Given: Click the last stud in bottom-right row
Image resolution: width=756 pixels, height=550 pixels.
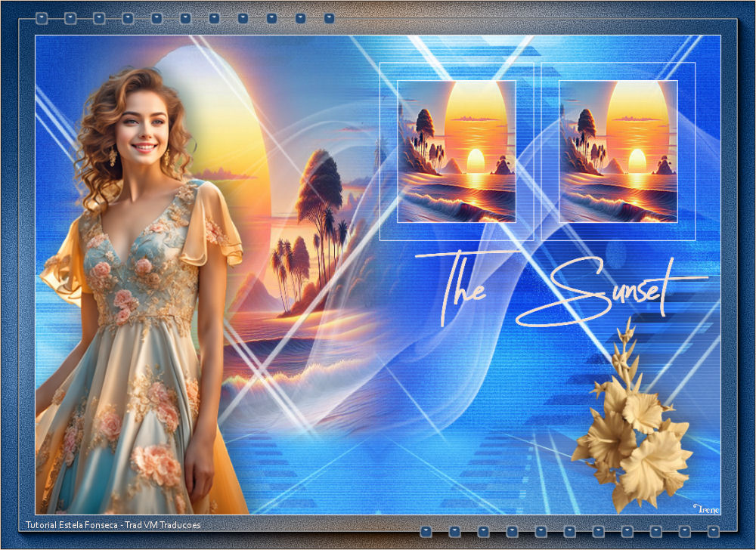Looking at the screenshot, I should point(713,531).
